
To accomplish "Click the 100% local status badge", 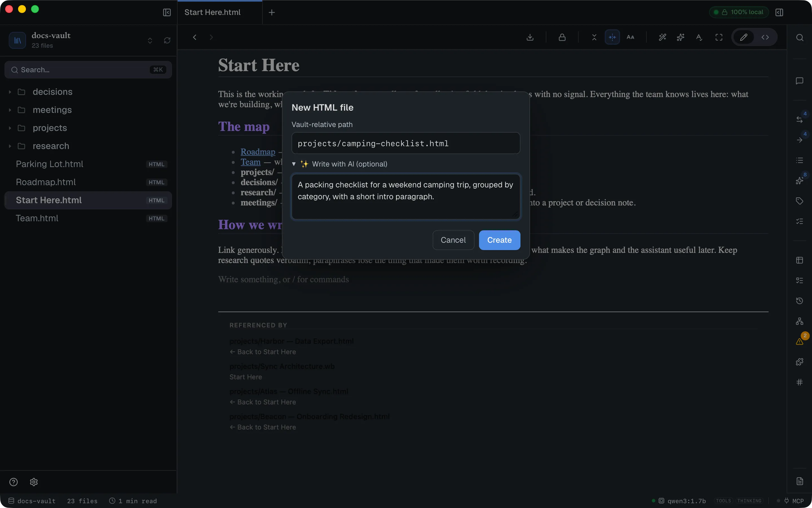I will pyautogui.click(x=739, y=12).
